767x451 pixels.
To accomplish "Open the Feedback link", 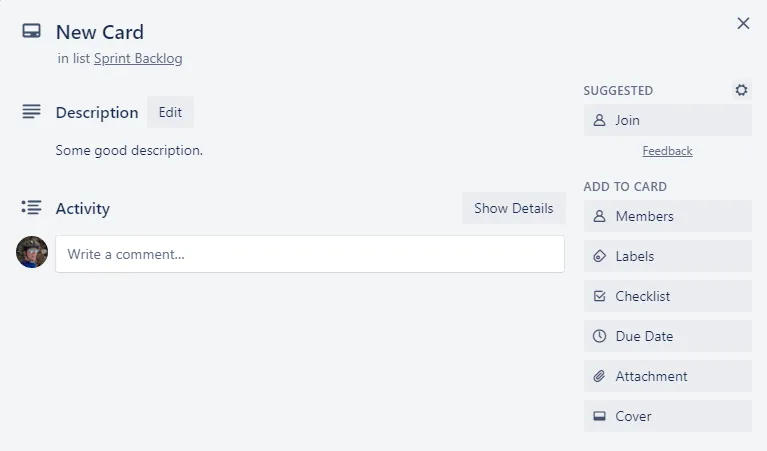I will tap(667, 151).
